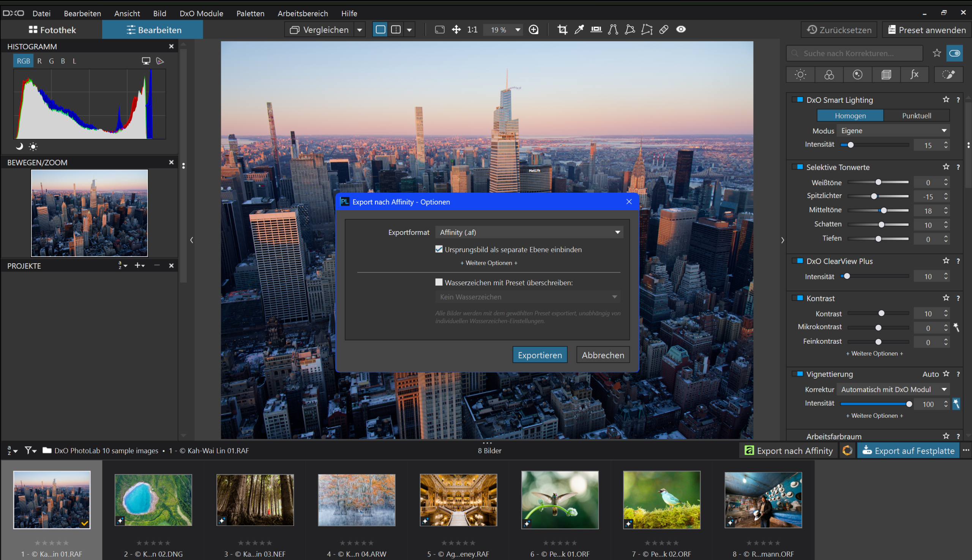
Task: Click export to application orange icon
Action: pos(847,450)
